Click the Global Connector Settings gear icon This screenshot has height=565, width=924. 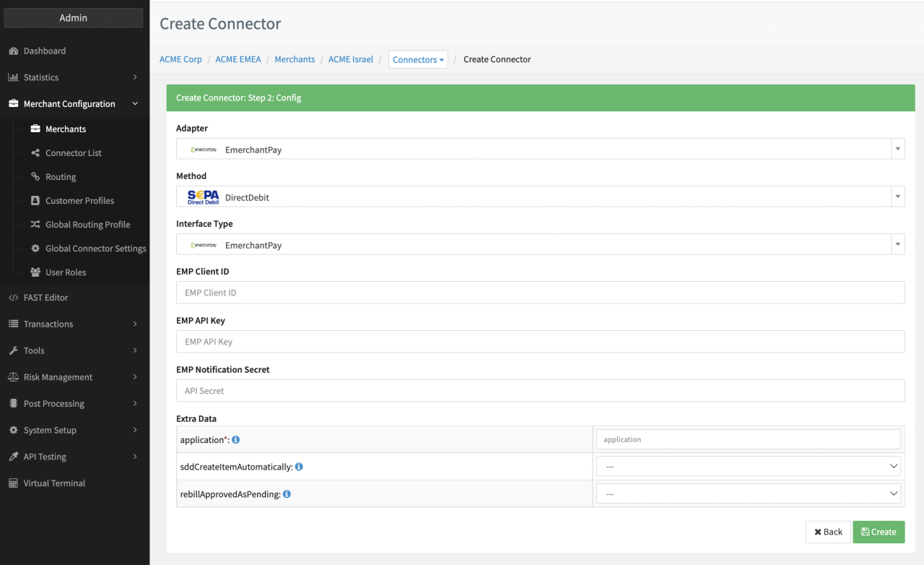coord(35,249)
